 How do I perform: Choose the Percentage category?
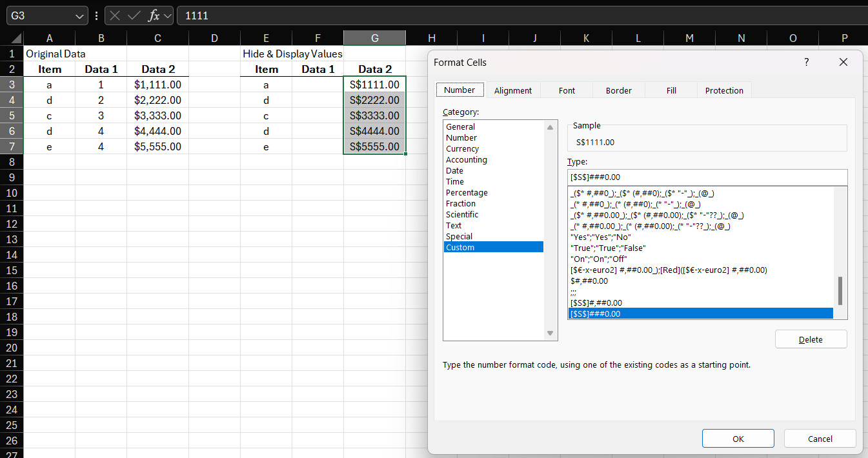click(x=494, y=192)
